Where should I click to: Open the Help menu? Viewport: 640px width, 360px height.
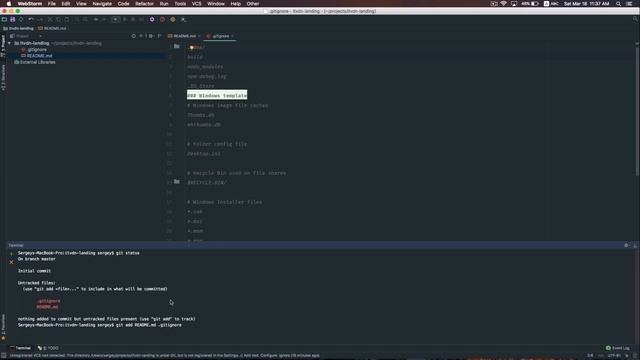(x=236, y=4)
